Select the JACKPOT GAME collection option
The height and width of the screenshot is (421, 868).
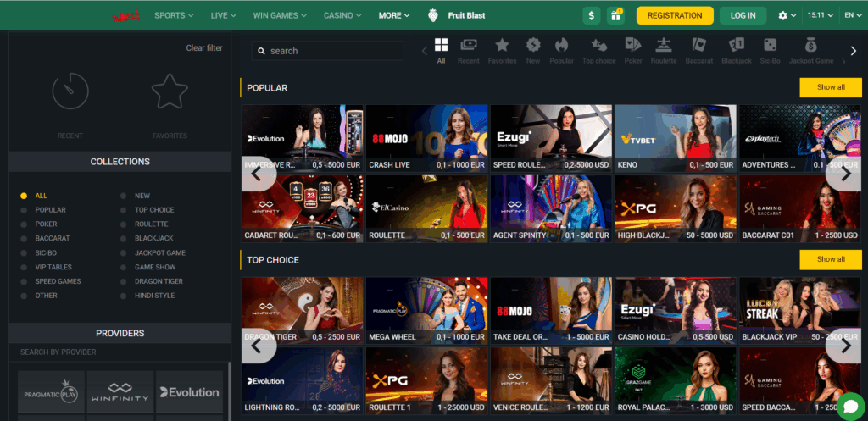(153, 252)
